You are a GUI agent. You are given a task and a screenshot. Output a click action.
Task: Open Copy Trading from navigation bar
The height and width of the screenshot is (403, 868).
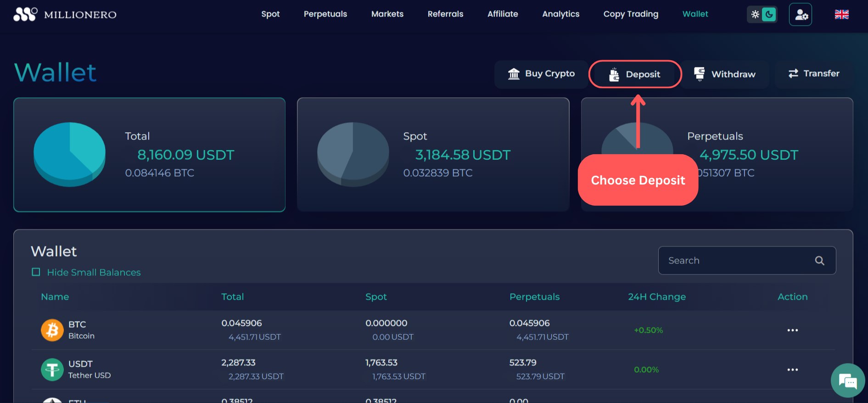coord(631,14)
